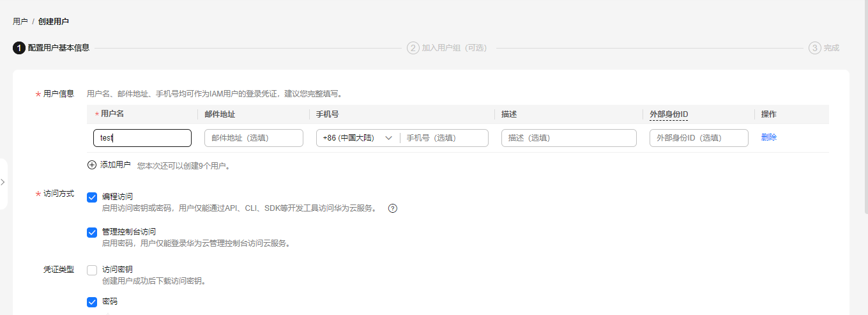Expand the left sidebar collapse arrow

tap(3, 182)
